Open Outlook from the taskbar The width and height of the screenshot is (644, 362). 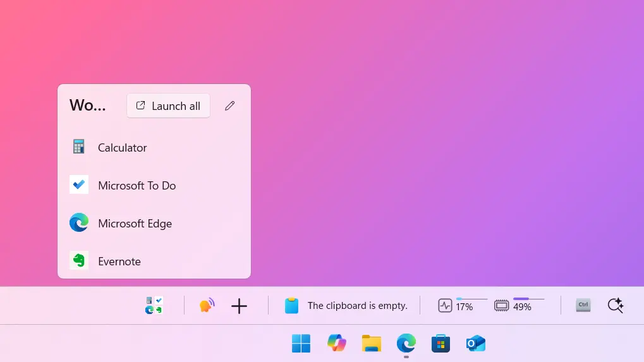pyautogui.click(x=476, y=343)
